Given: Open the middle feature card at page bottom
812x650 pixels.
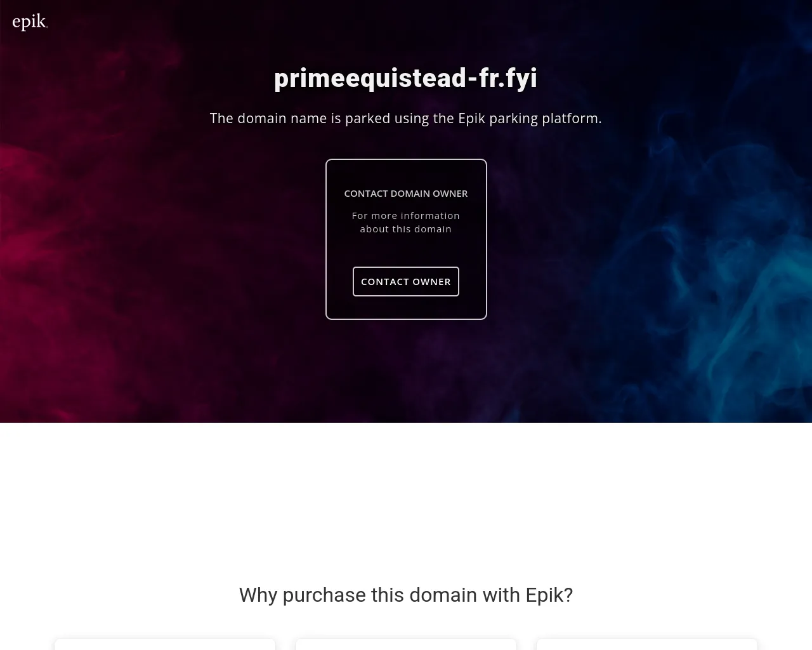Looking at the screenshot, I should (x=406, y=644).
